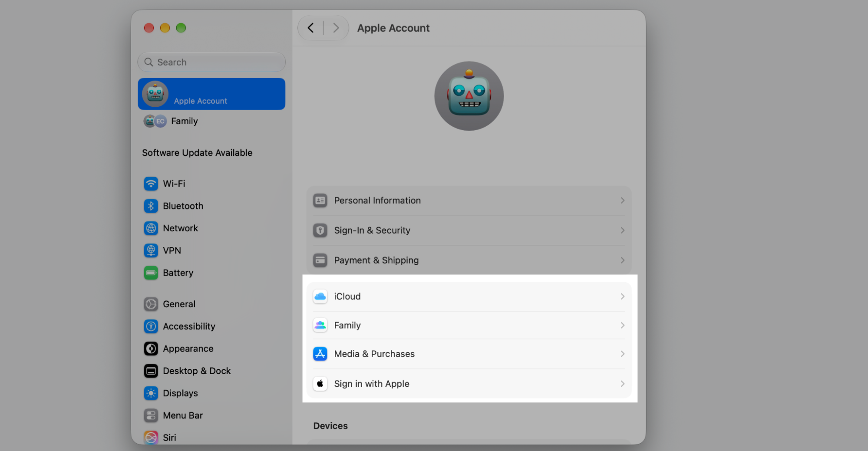868x451 pixels.
Task: Click the Family row label in main panel
Action: pos(347,325)
